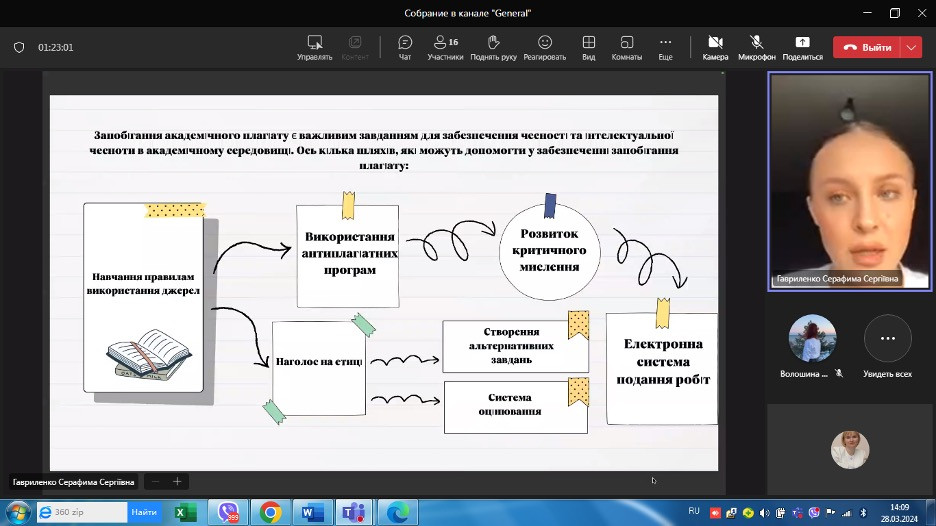936x526 pixels.
Task: Open Google Chrome from the taskbar
Action: (x=270, y=512)
